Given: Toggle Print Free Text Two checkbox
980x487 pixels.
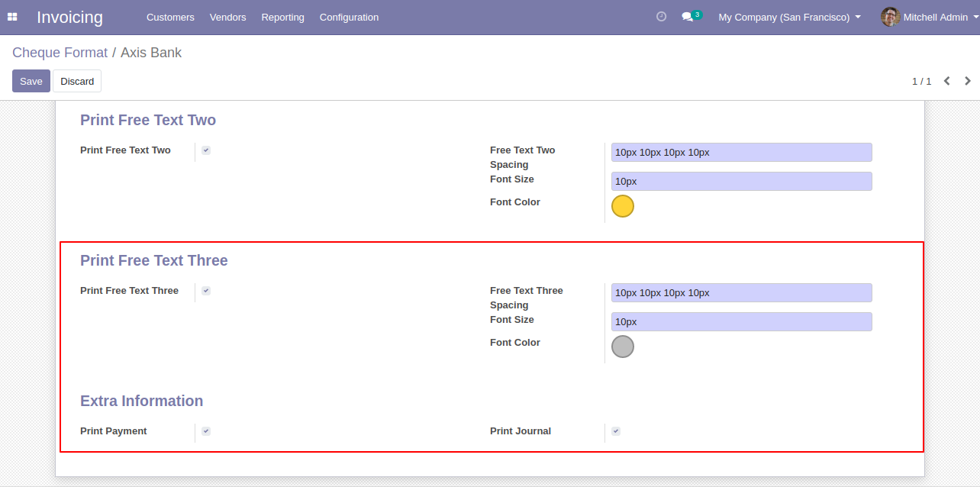Looking at the screenshot, I should click(206, 150).
